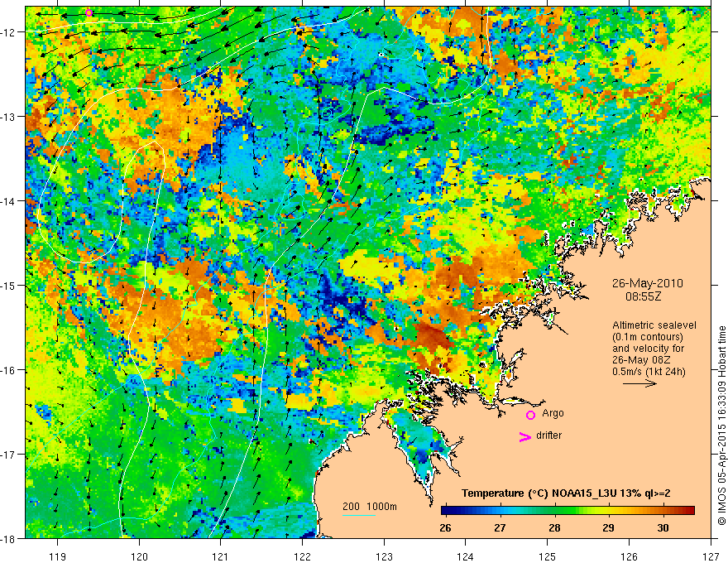Click the latitude axis label -12
The image size is (728, 563).
(9, 32)
